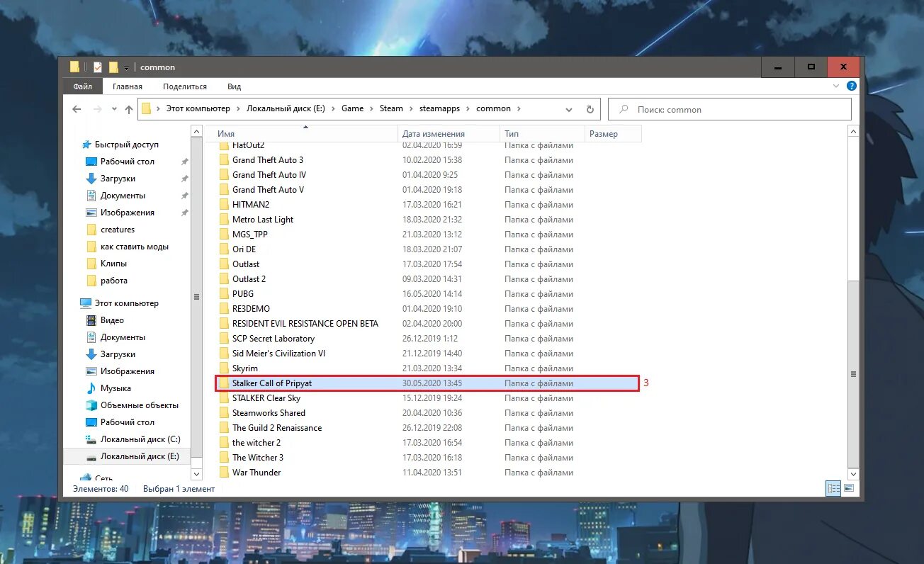
Task: Select Видео in navigation pane
Action: coord(112,320)
